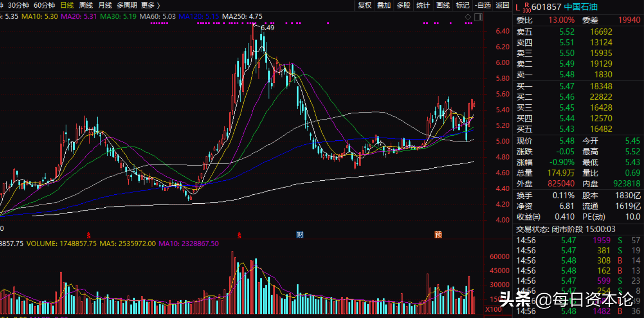Expand the 更多 periods menu
The height and width of the screenshot is (318, 644).
coord(150,5)
